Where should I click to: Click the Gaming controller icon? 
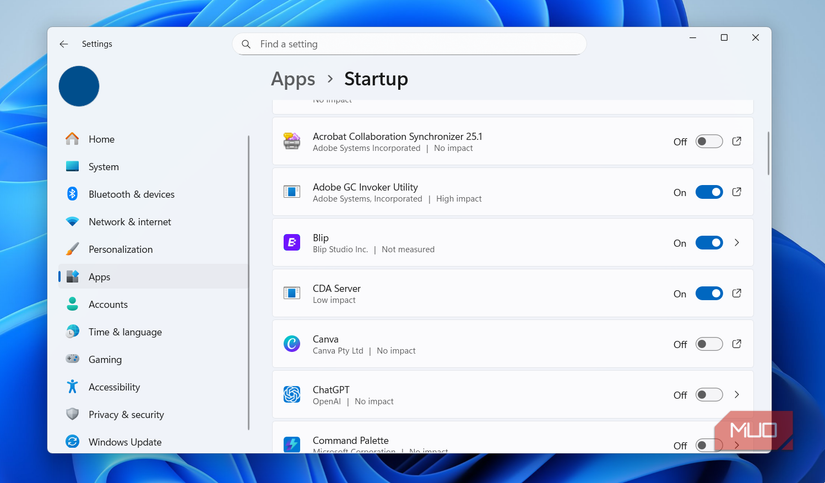[x=72, y=359]
